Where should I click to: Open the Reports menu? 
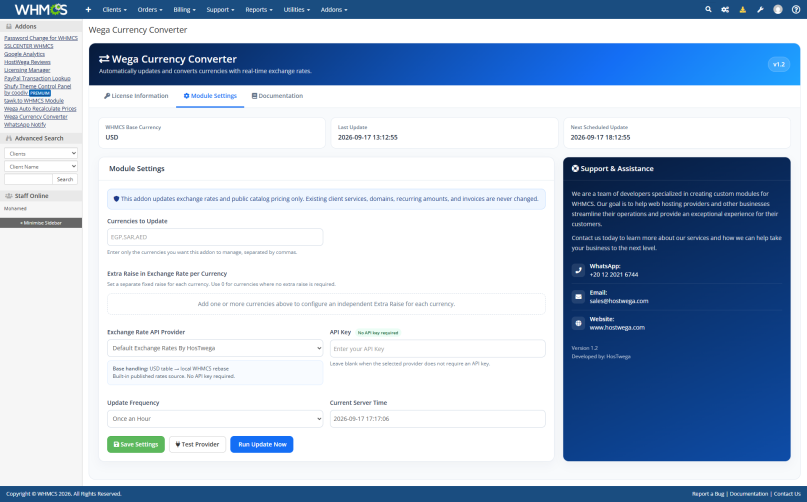tap(259, 9)
